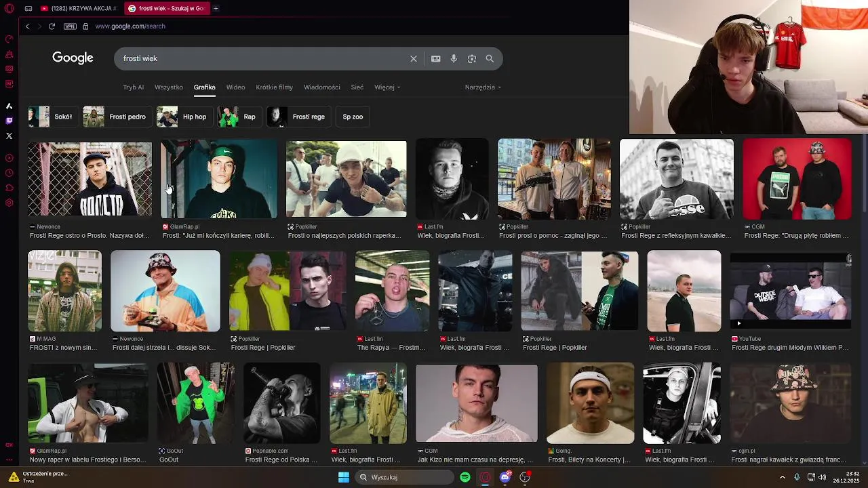The width and height of the screenshot is (868, 488).
Task: Open Wiadomości results tab
Action: click(x=322, y=87)
